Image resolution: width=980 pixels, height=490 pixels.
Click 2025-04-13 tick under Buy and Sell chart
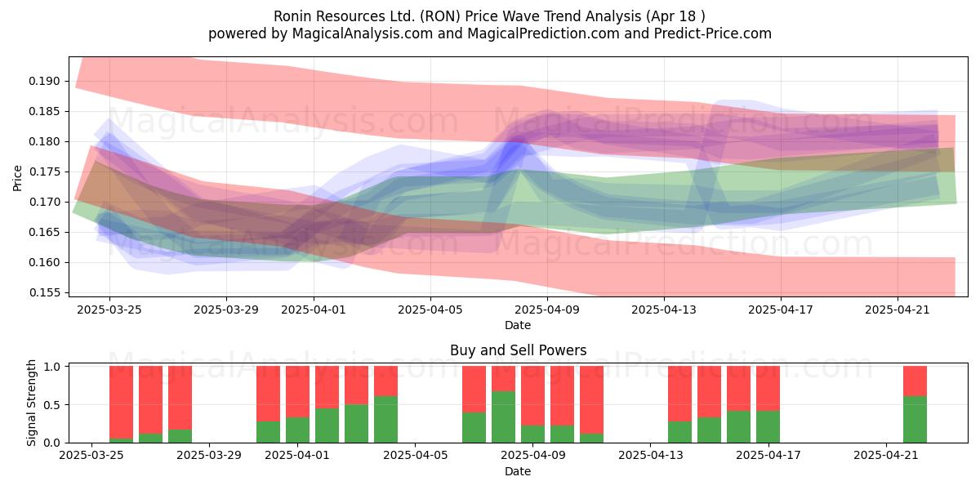pyautogui.click(x=650, y=456)
